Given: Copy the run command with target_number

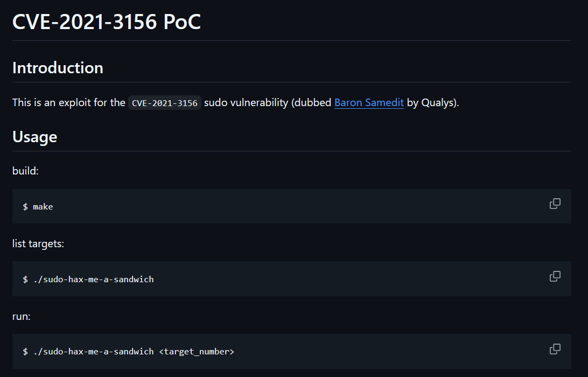Looking at the screenshot, I should click(x=555, y=349).
